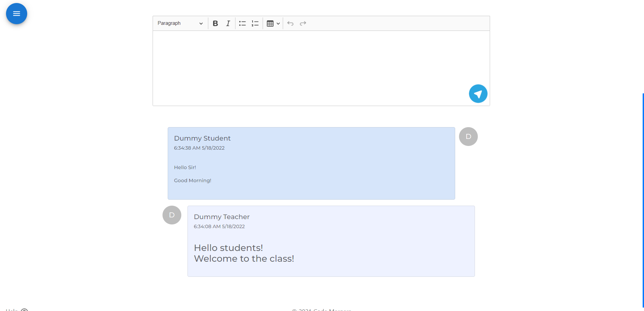The height and width of the screenshot is (311, 644).
Task: Click the 'Hello Sir!' message text
Action: point(185,167)
